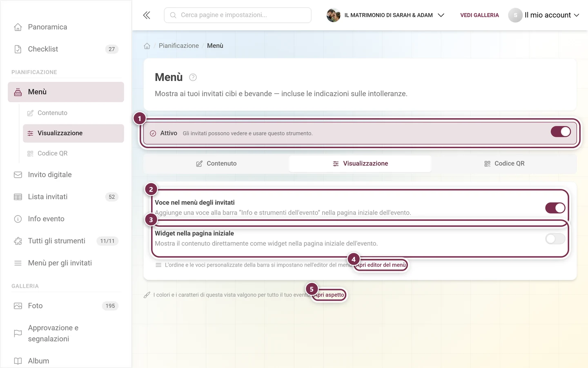Click the paintbrush icon by colors note
Screen dimensions: 588x368
pos(147,295)
